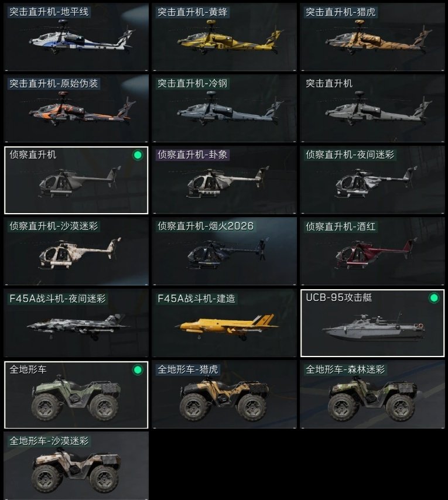Pick the yellow F45A战斗机-建造 jet skin
448x500 pixels.
[224, 323]
